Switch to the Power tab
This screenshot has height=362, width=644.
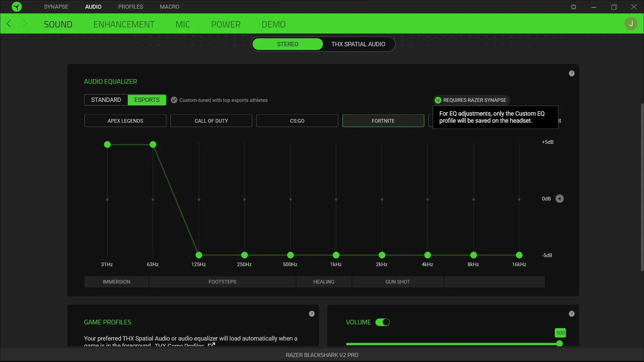coord(226,24)
